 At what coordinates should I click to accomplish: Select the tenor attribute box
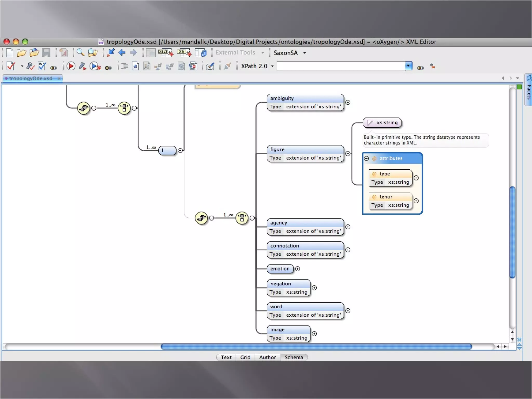[390, 201]
